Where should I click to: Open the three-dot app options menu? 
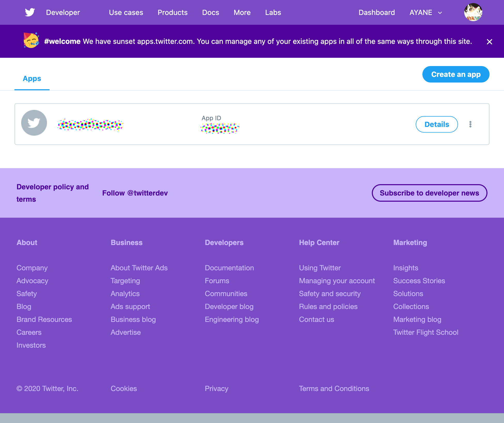470,124
